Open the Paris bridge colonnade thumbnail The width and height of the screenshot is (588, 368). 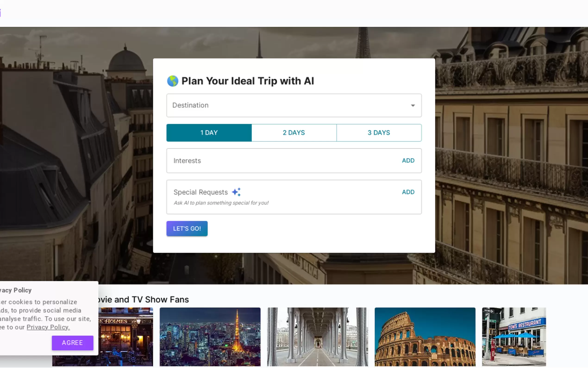317,337
